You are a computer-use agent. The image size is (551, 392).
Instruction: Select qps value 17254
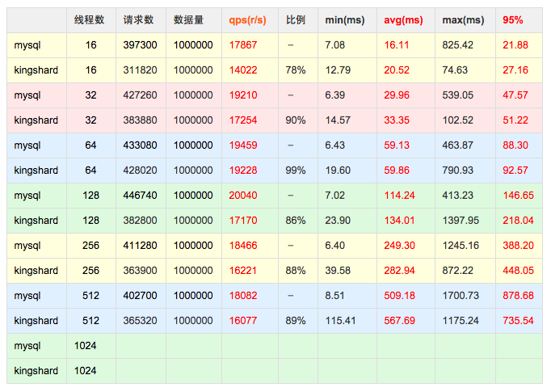point(243,120)
